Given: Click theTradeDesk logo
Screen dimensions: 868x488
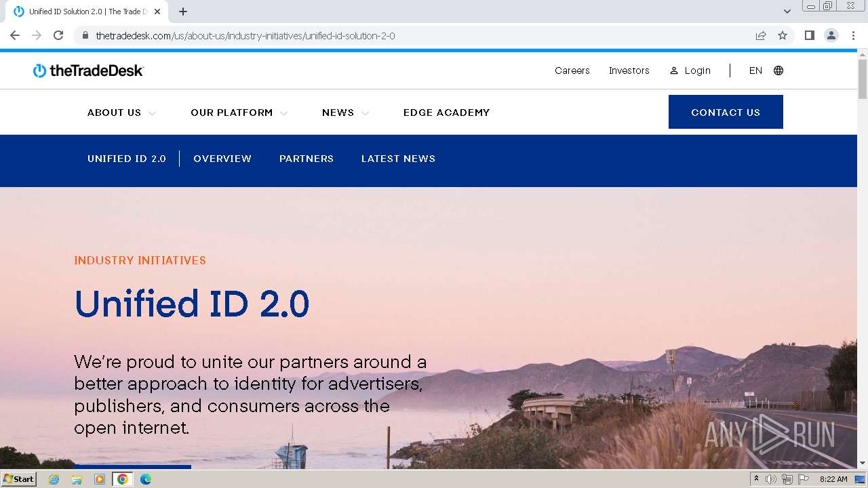Looking at the screenshot, I should coord(89,70).
